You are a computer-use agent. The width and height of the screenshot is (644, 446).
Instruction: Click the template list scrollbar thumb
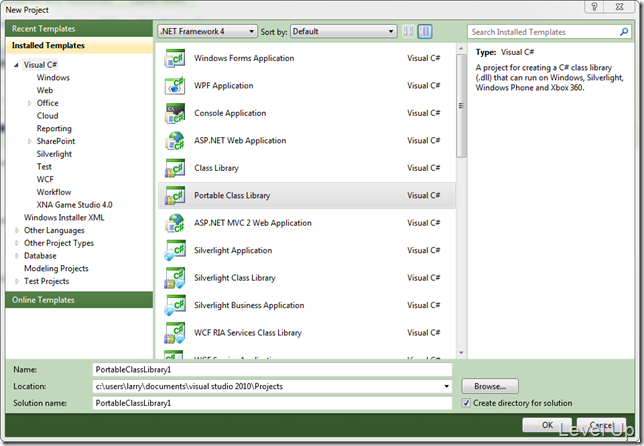click(x=461, y=106)
